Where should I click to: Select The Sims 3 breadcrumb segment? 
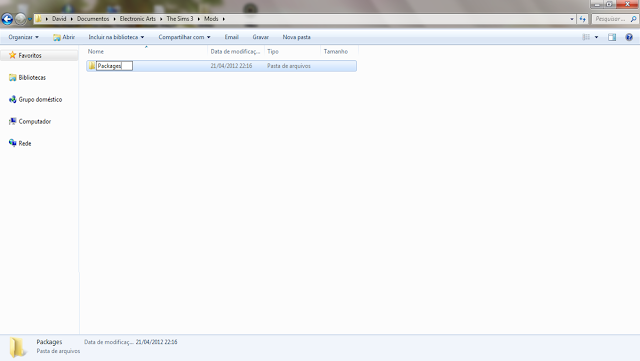(180, 19)
